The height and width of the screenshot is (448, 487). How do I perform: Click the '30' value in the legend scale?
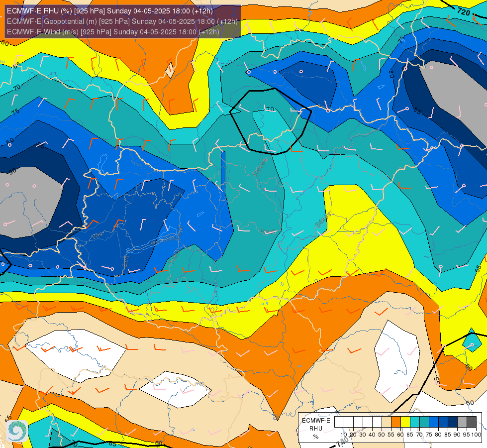(x=363, y=435)
